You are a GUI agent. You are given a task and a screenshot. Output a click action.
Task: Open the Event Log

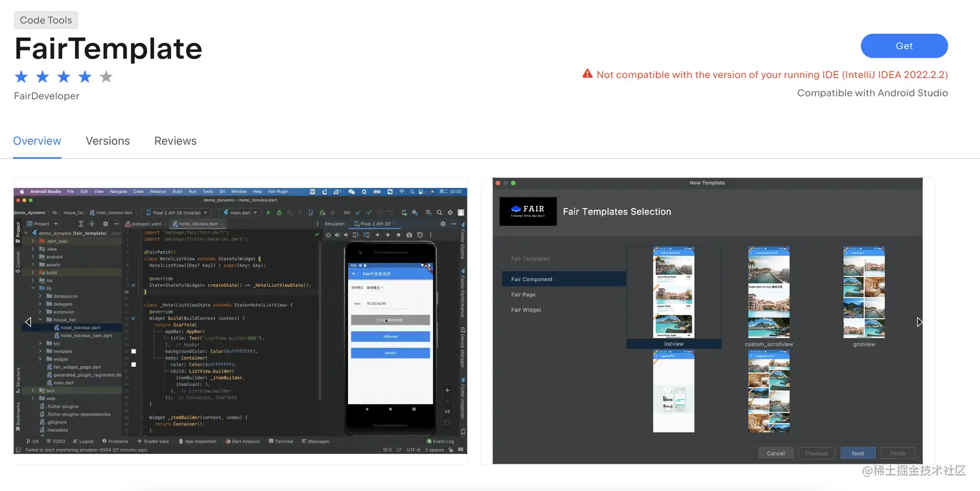441,441
